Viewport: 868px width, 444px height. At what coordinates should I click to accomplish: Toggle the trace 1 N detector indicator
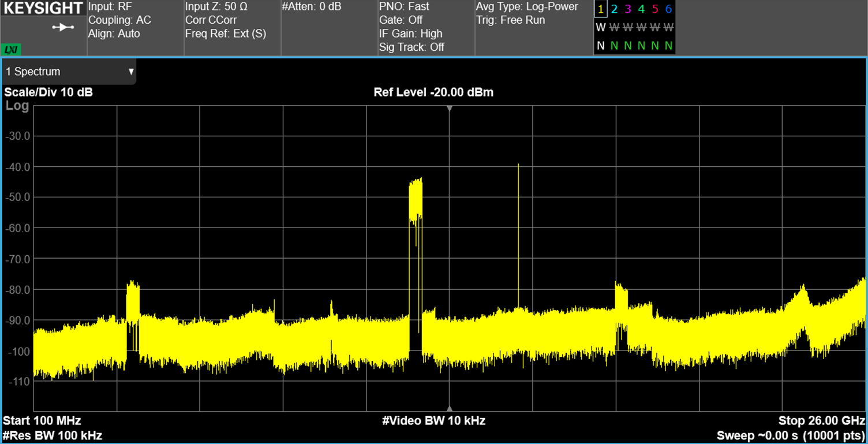[600, 46]
